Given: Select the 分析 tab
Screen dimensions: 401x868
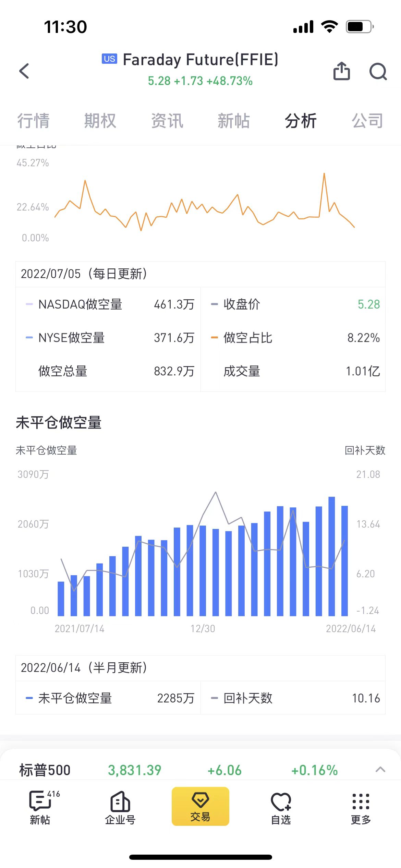Looking at the screenshot, I should 301,121.
